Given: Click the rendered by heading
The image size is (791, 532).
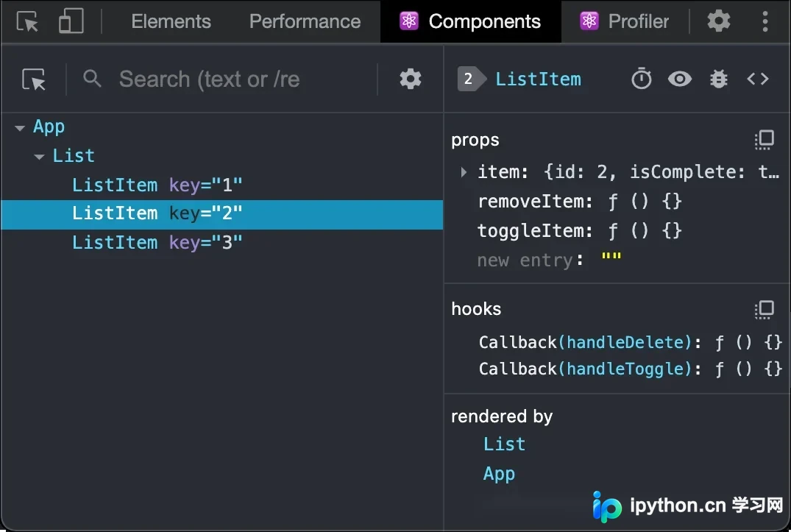Looking at the screenshot, I should pyautogui.click(x=502, y=416).
